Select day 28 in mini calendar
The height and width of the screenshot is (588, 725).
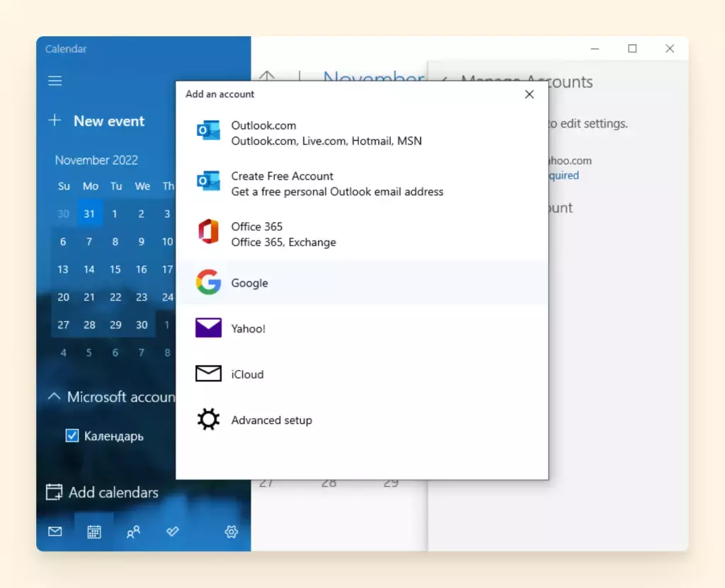[x=89, y=325]
